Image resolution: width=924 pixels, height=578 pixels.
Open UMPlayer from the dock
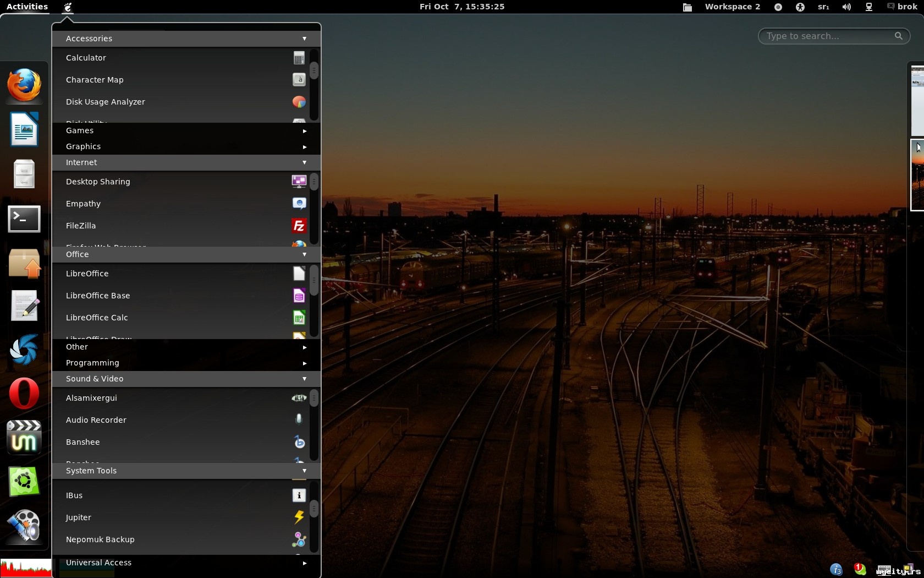point(24,437)
